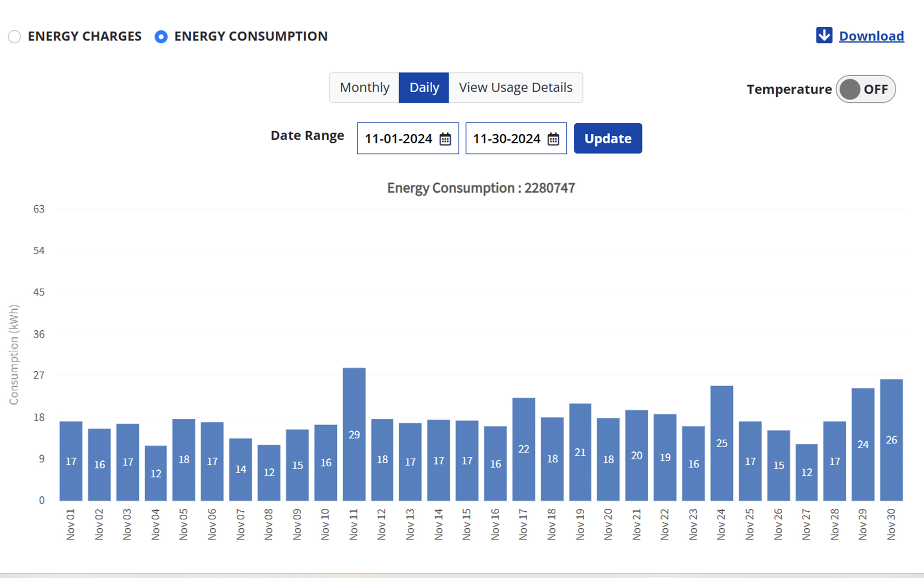Click the start date 11-01-2024 field
This screenshot has width=924, height=578.
pos(398,138)
